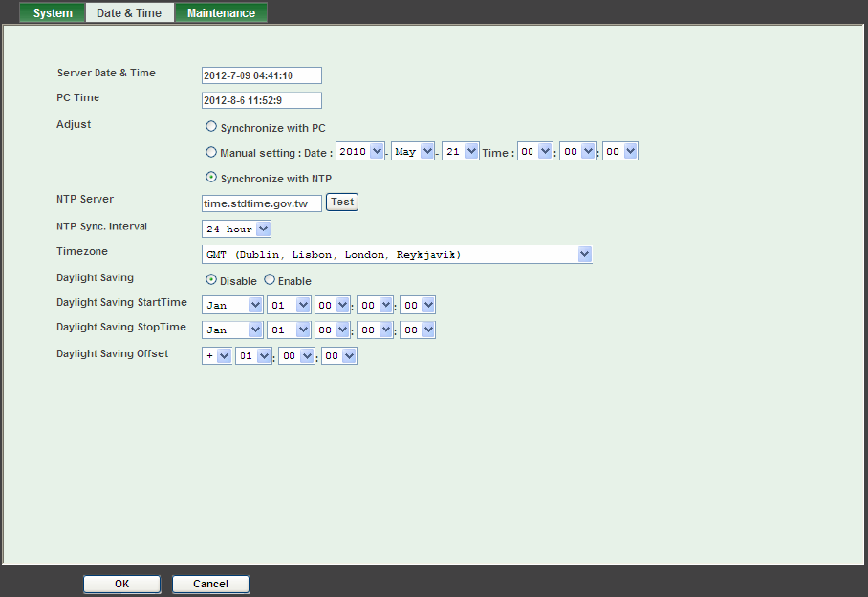This screenshot has width=868, height=597.
Task: Open Daylight Saving Offset minute dropdown
Action: (296, 355)
